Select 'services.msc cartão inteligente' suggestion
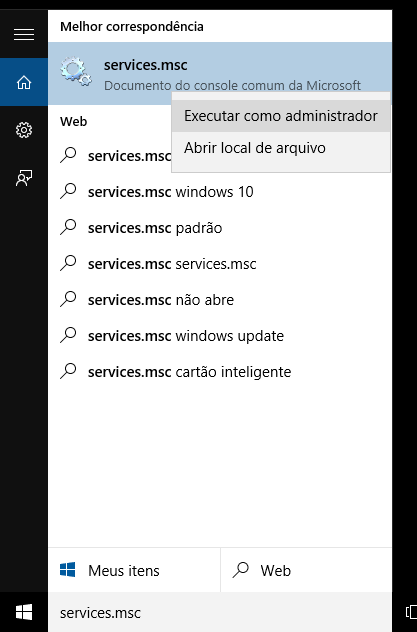The height and width of the screenshot is (632, 417). (x=220, y=372)
